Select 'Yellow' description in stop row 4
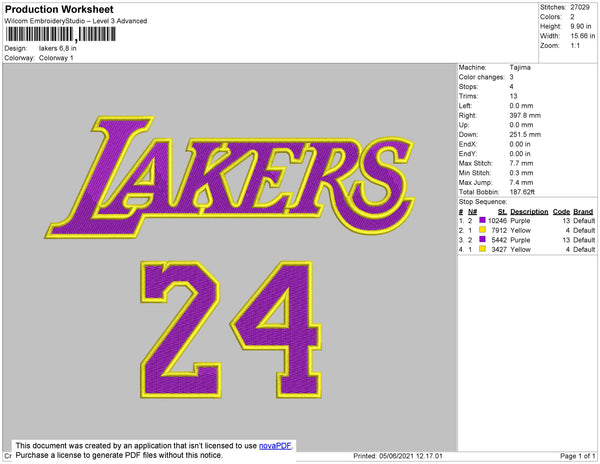 tap(520, 249)
